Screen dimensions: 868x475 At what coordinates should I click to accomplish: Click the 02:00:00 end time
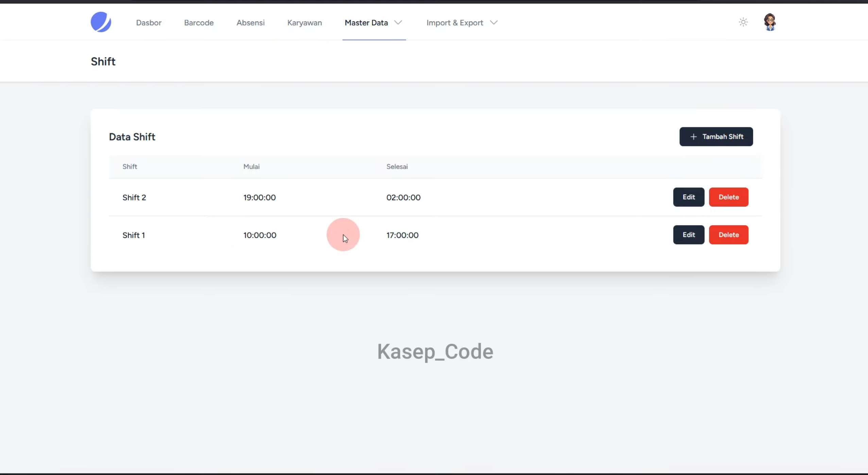(x=403, y=198)
